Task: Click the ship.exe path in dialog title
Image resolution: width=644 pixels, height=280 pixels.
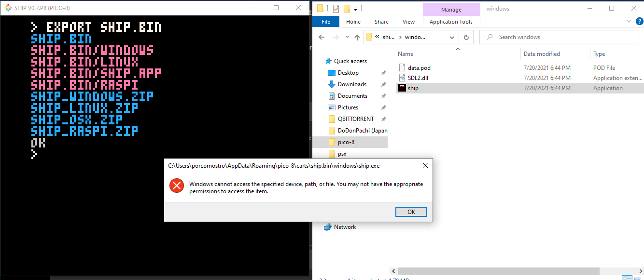Action: tap(274, 166)
